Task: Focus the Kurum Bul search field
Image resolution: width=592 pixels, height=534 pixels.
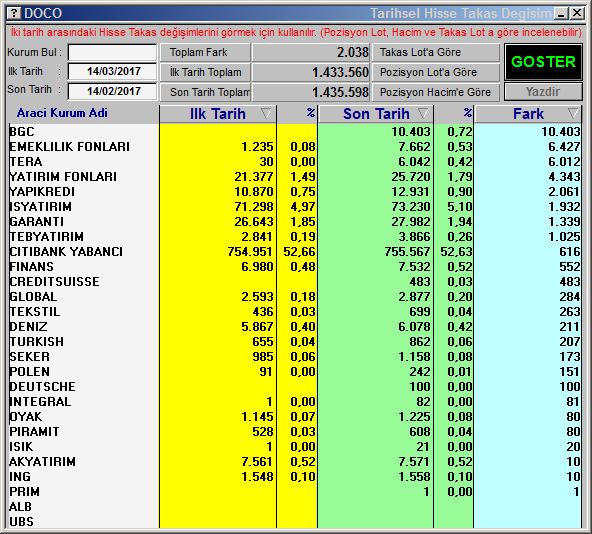Action: pos(112,52)
